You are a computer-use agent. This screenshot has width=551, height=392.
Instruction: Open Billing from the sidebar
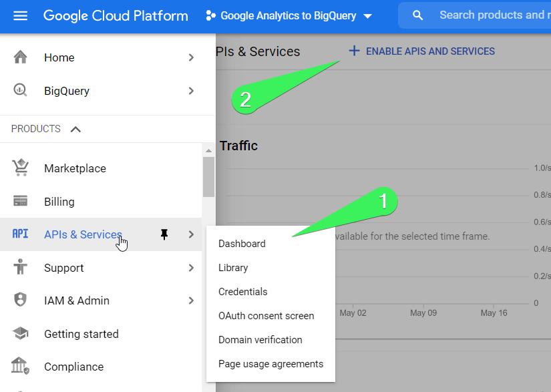(59, 202)
